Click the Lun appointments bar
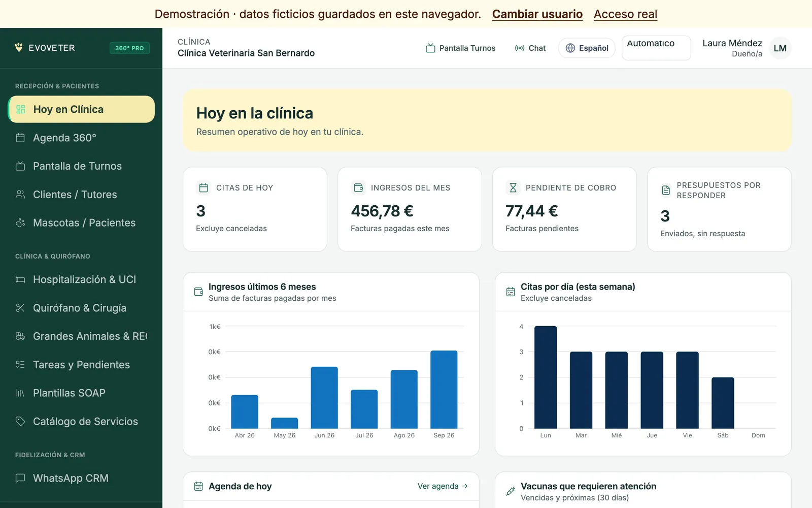Viewport: 812px width, 508px height. point(546,377)
